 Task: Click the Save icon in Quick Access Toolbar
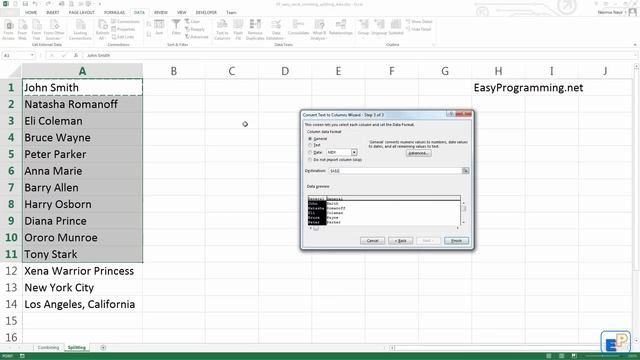[25, 4]
